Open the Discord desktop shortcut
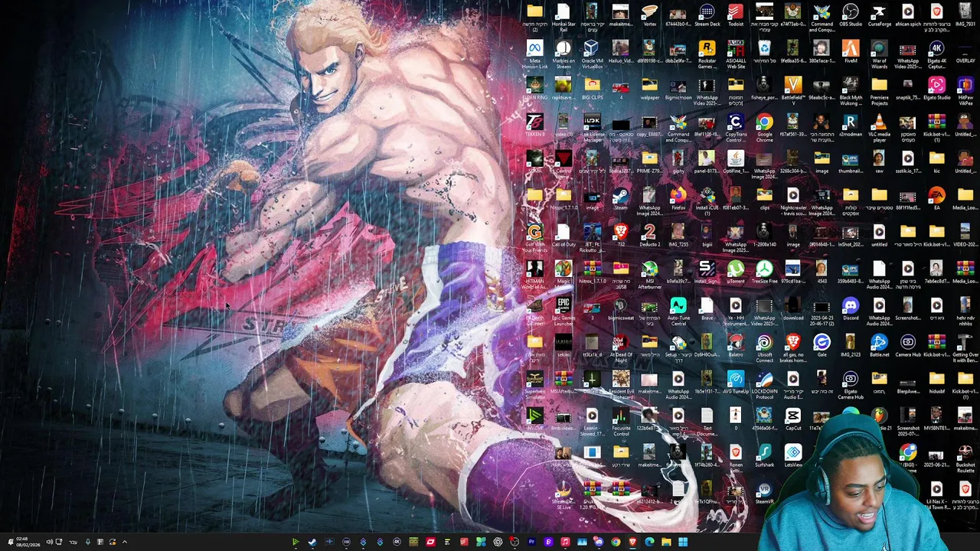 click(x=850, y=309)
